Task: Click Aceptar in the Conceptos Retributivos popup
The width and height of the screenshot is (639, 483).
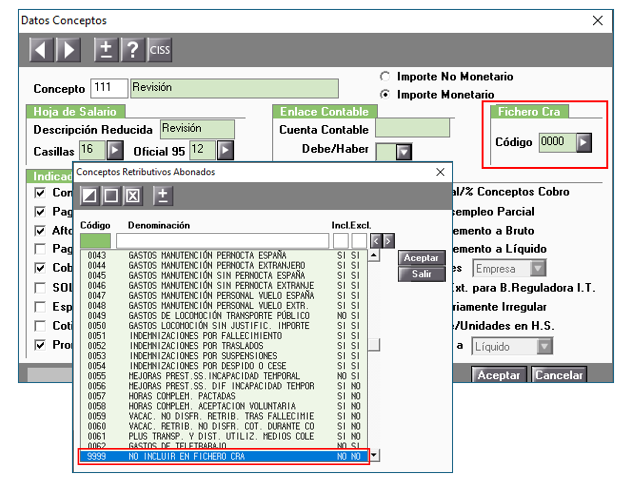Action: click(x=422, y=258)
